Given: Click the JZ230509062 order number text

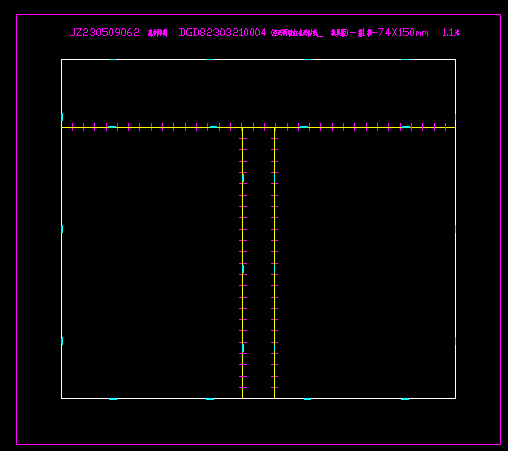Looking at the screenshot, I should coord(104,32).
